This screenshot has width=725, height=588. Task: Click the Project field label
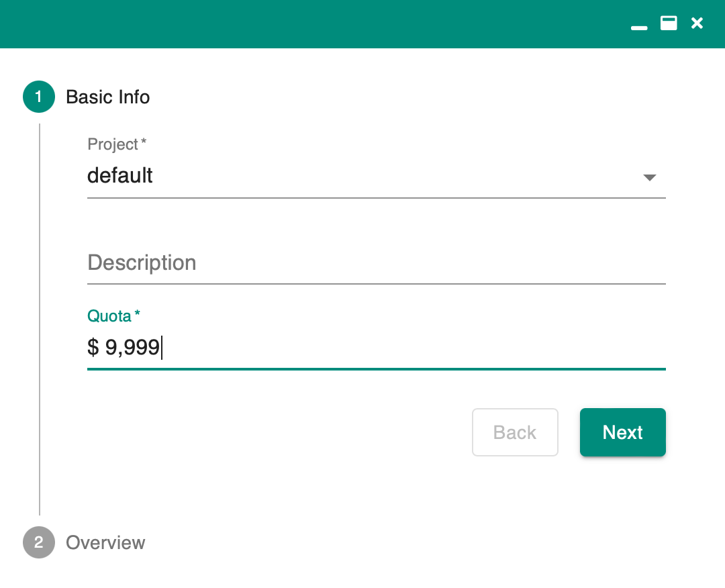117,144
